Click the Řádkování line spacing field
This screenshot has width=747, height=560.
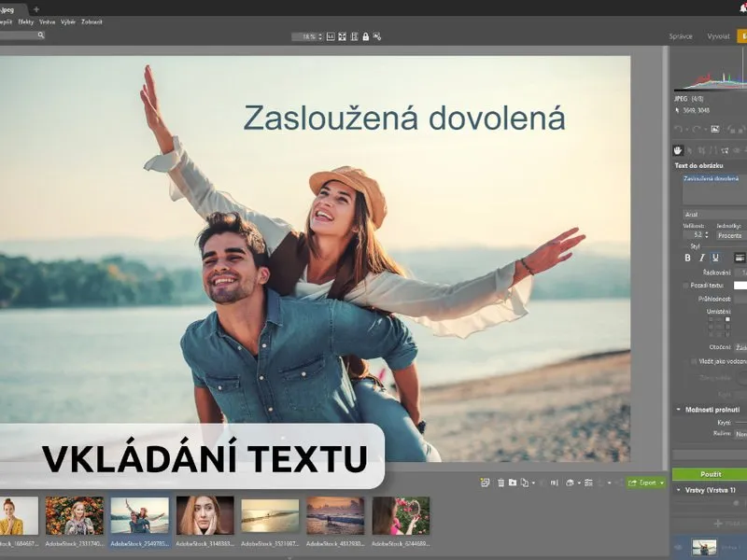741,273
